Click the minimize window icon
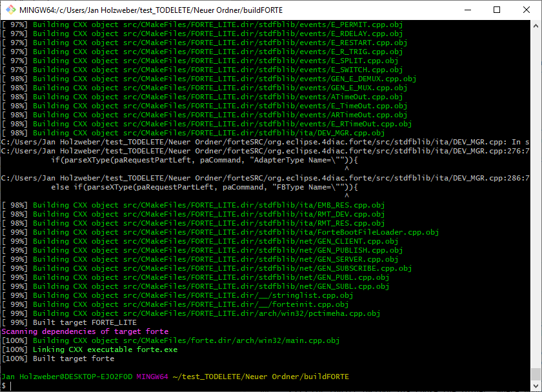The width and height of the screenshot is (542, 392). (467, 10)
